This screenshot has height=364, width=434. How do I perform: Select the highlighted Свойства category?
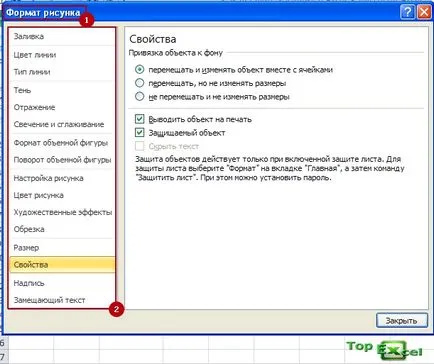(x=62, y=265)
